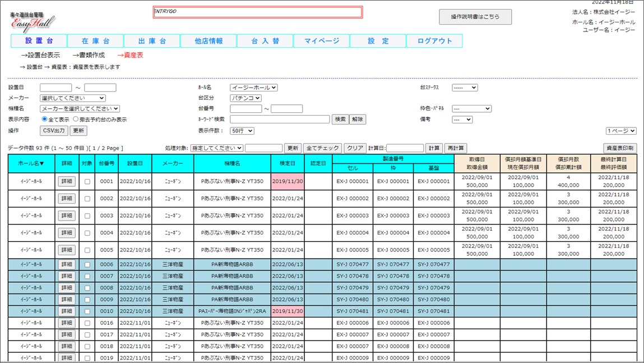Switch to the 台入替 menu tab
Viewport: 644px width, 363px height.
point(265,41)
